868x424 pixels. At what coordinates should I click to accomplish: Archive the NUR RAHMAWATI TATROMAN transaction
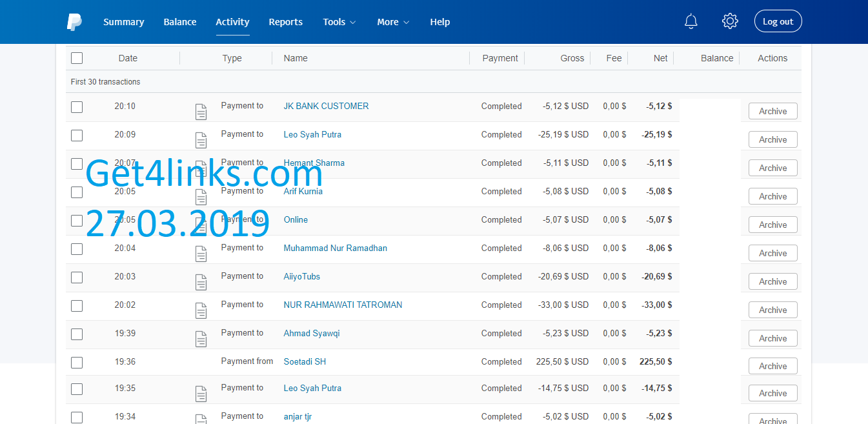click(773, 310)
